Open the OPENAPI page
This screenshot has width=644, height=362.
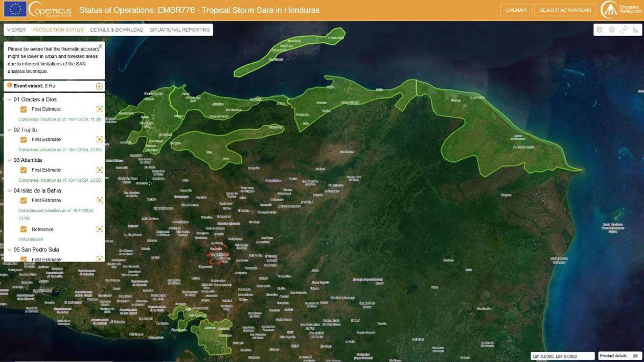click(x=516, y=9)
